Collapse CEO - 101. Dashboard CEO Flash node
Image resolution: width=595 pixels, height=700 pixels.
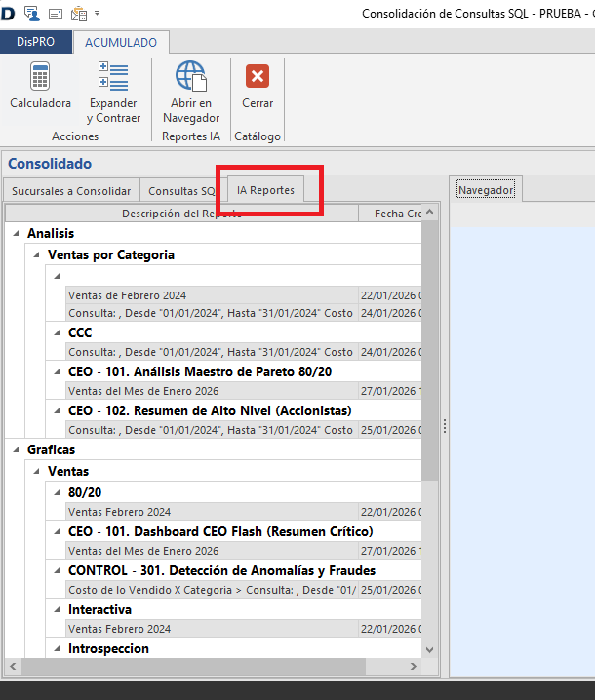[x=57, y=531]
